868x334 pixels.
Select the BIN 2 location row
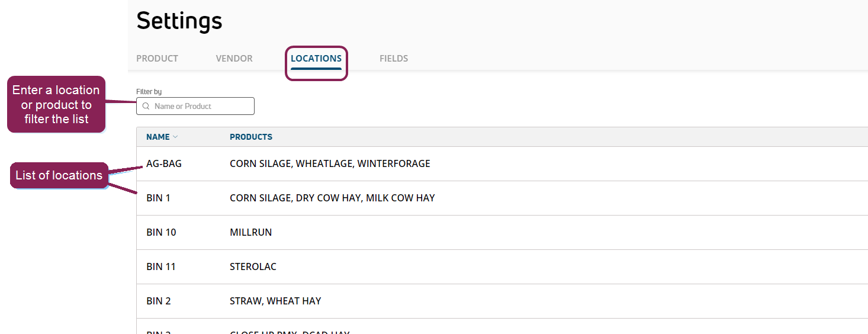[158, 301]
